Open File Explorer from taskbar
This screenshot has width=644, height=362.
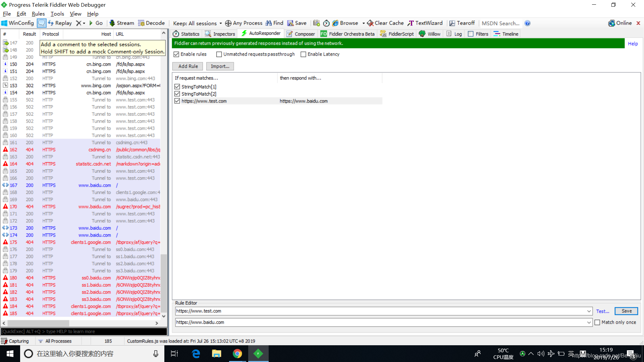(x=216, y=354)
